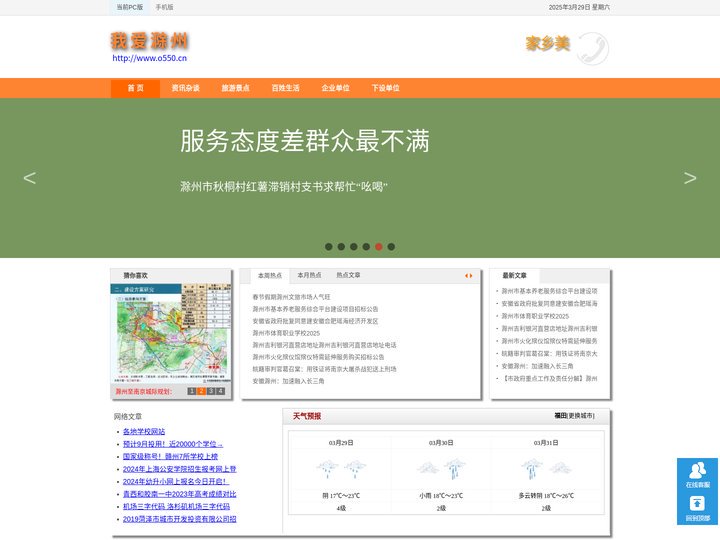Click the 回到顶部 back-to-top icon
The image size is (720, 540).
coord(697,508)
